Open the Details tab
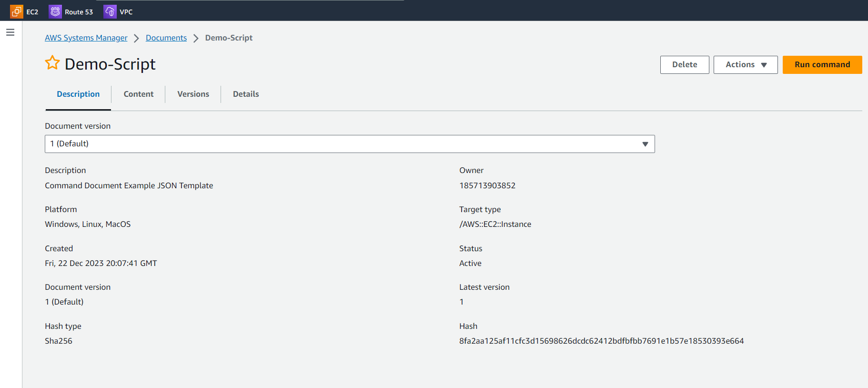Image resolution: width=868 pixels, height=388 pixels. [246, 94]
